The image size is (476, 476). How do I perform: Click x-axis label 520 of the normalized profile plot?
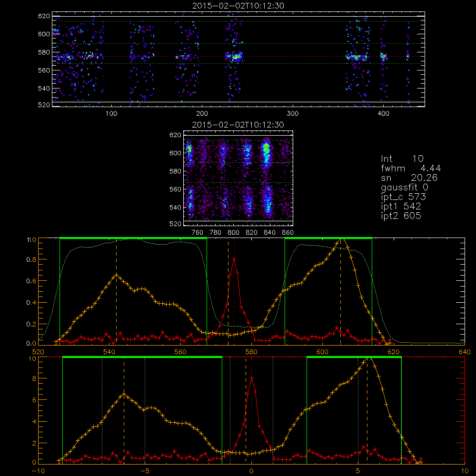(x=38, y=352)
